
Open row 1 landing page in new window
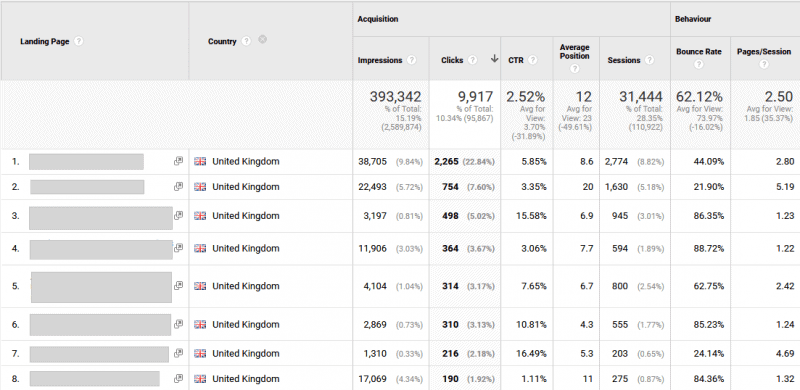point(178,161)
